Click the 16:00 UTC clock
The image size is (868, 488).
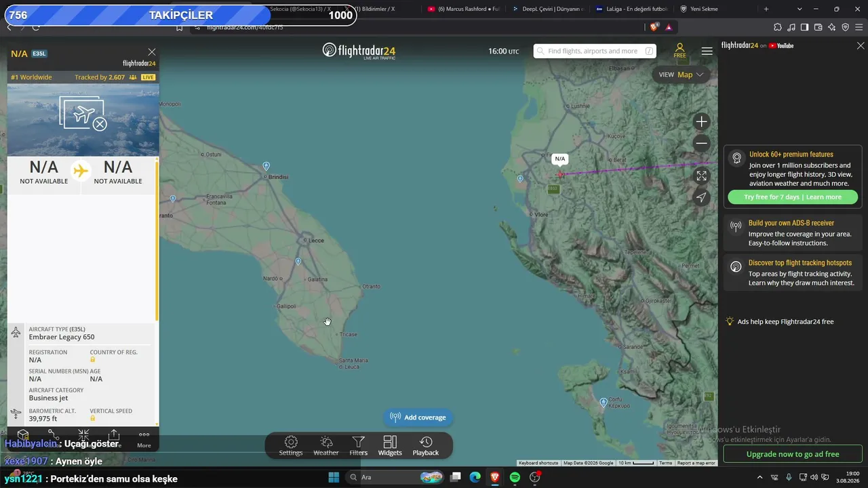tap(503, 52)
